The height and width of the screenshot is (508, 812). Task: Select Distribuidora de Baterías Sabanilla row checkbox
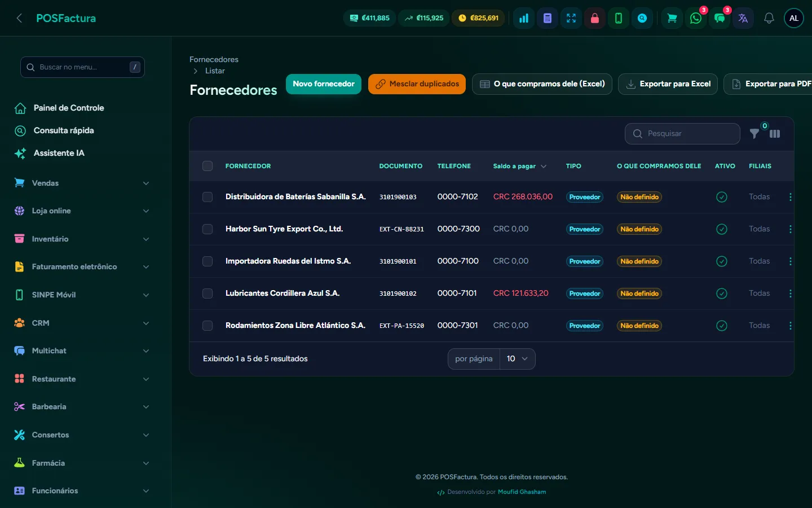[208, 197]
